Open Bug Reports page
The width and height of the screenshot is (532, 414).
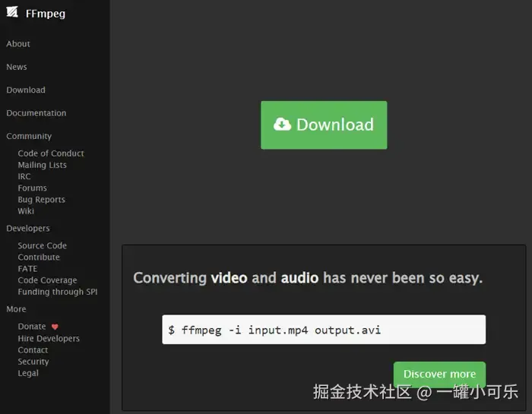point(41,199)
